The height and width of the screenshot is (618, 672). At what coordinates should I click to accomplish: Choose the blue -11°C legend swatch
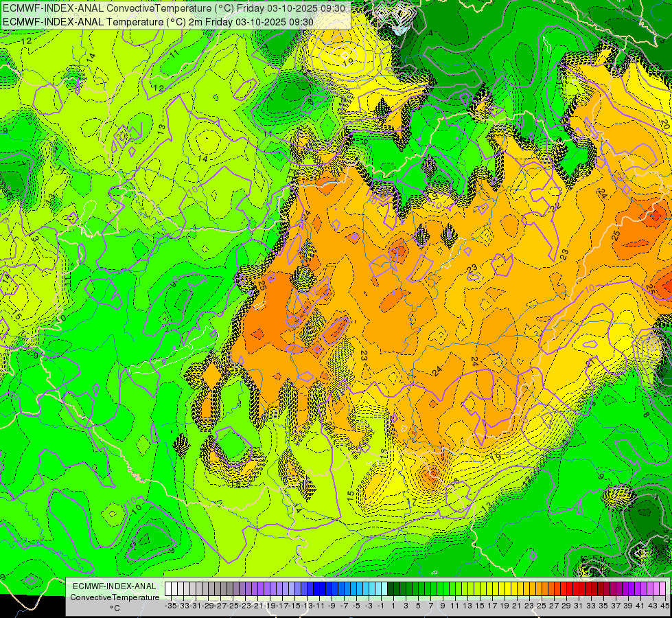(x=316, y=588)
